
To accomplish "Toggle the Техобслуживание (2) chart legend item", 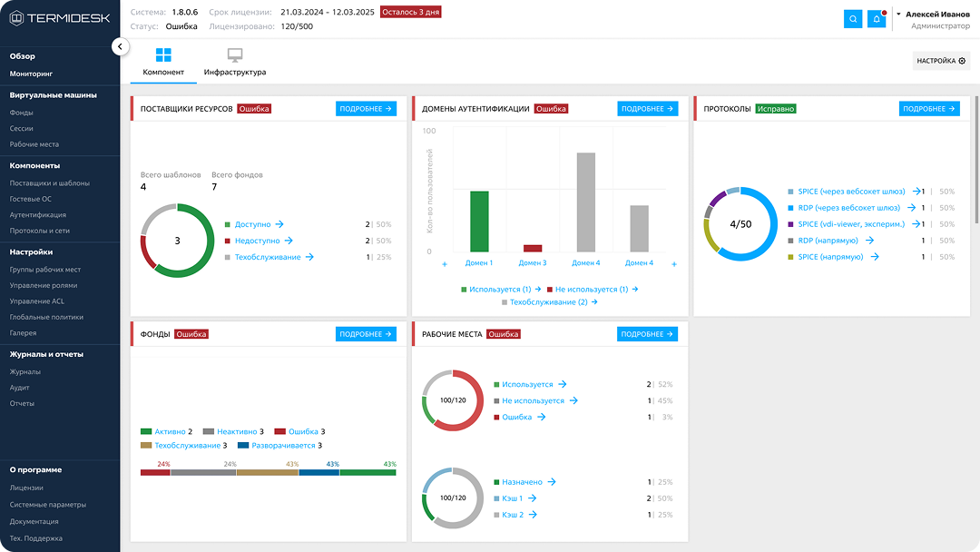I will (x=548, y=302).
